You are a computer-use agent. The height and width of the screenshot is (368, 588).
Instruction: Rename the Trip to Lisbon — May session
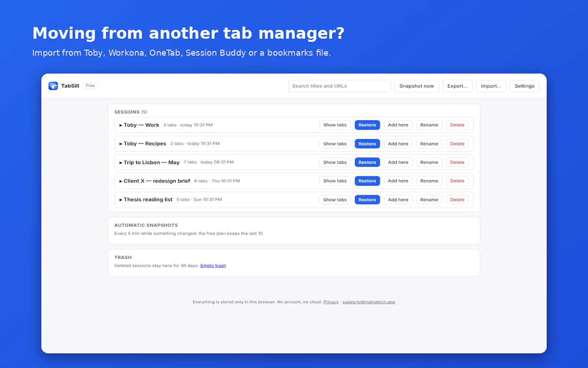429,162
